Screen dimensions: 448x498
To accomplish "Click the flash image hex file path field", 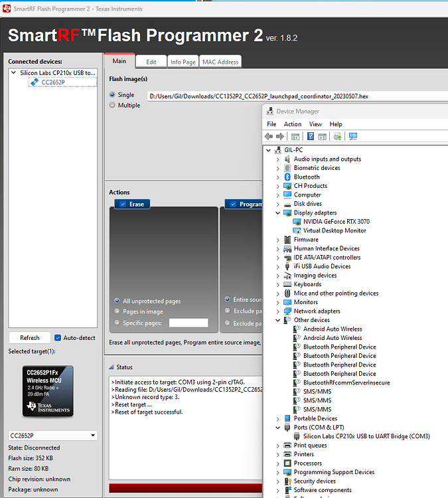I will [x=297, y=96].
